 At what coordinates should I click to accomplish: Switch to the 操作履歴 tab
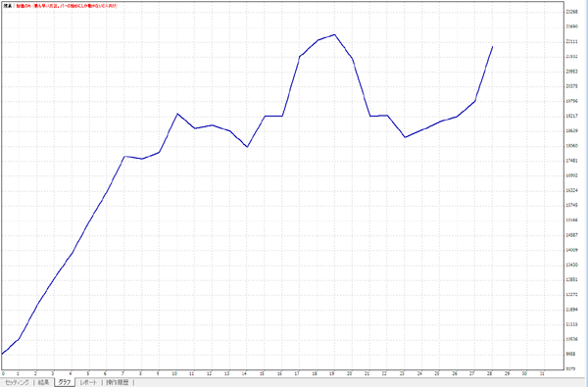[x=118, y=382]
